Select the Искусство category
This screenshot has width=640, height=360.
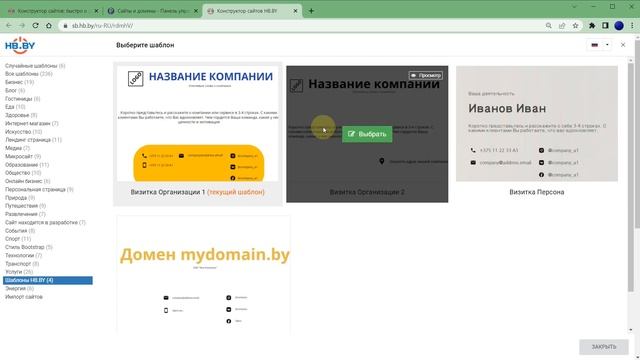coord(24,131)
